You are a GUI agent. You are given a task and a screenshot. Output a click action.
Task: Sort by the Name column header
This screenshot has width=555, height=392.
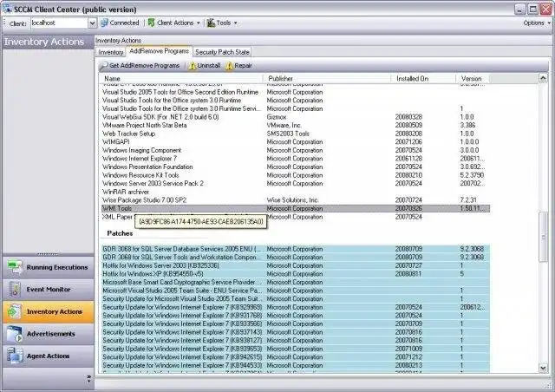pyautogui.click(x=181, y=78)
